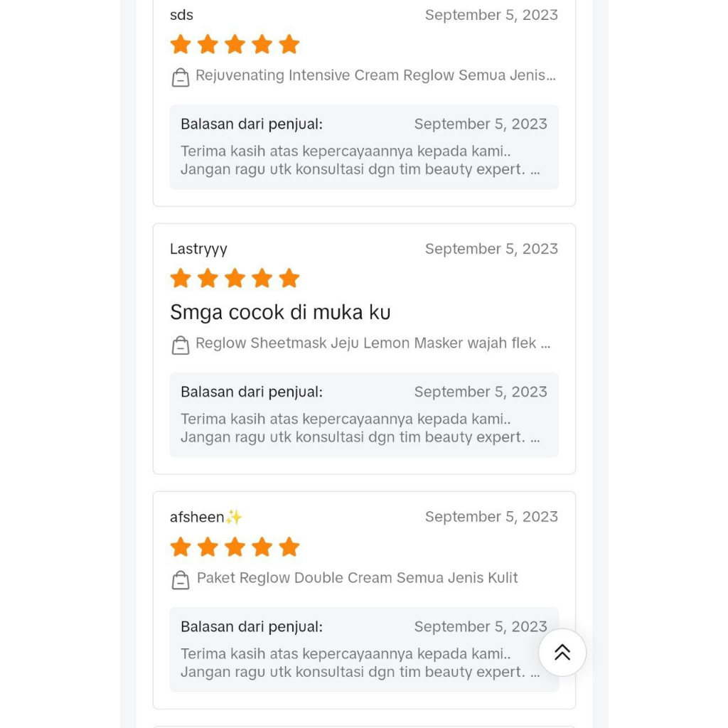Click review text "Smga cocok di muka ku"
This screenshot has width=728, height=728.
point(280,313)
